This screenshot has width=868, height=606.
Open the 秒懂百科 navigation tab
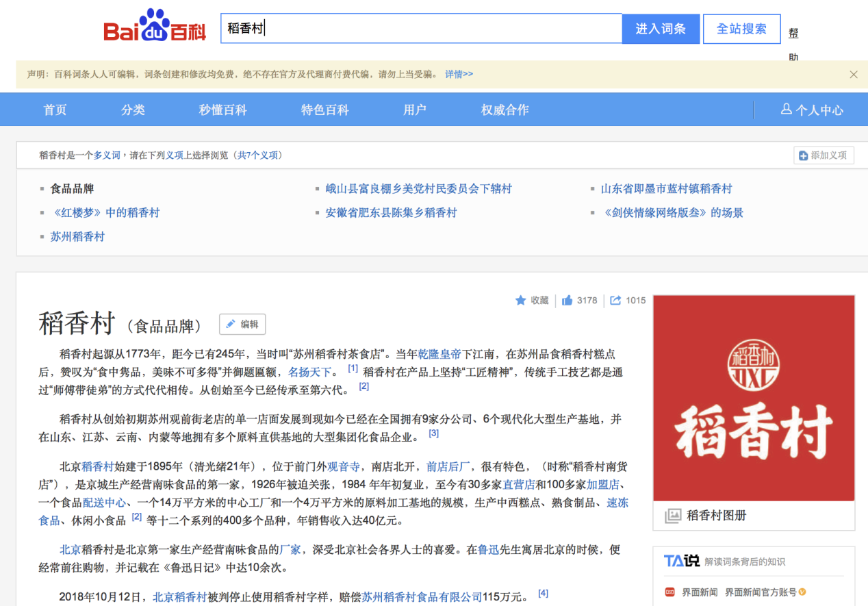pos(223,110)
